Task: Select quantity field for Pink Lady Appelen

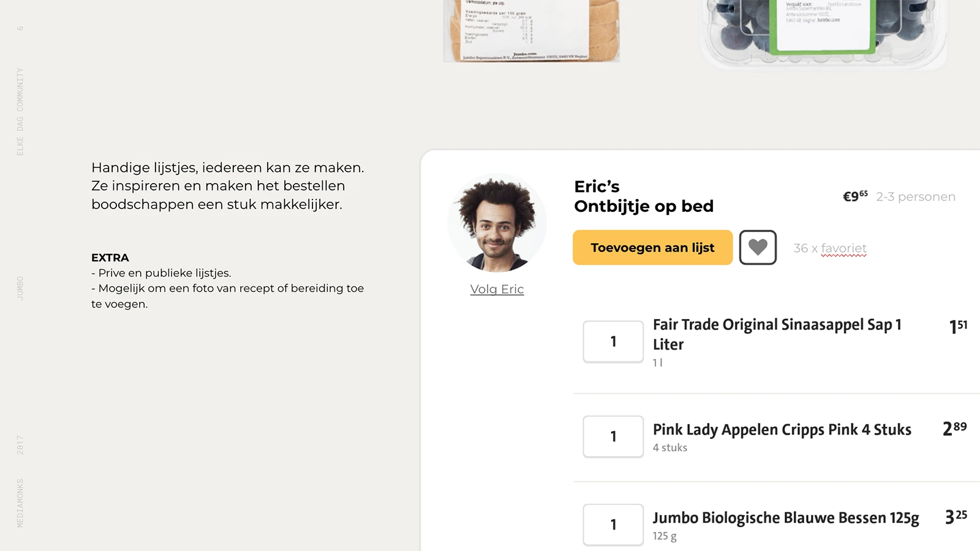Action: point(613,437)
